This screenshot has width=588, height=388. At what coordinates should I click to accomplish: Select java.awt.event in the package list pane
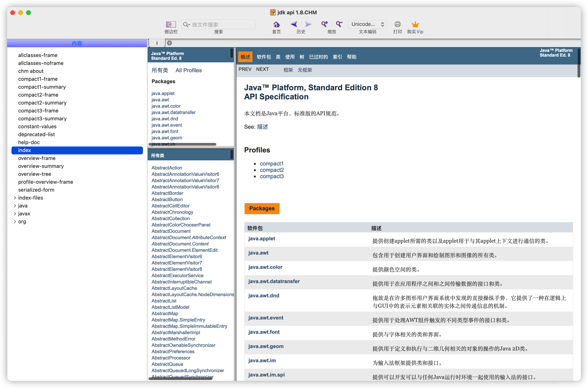(167, 125)
